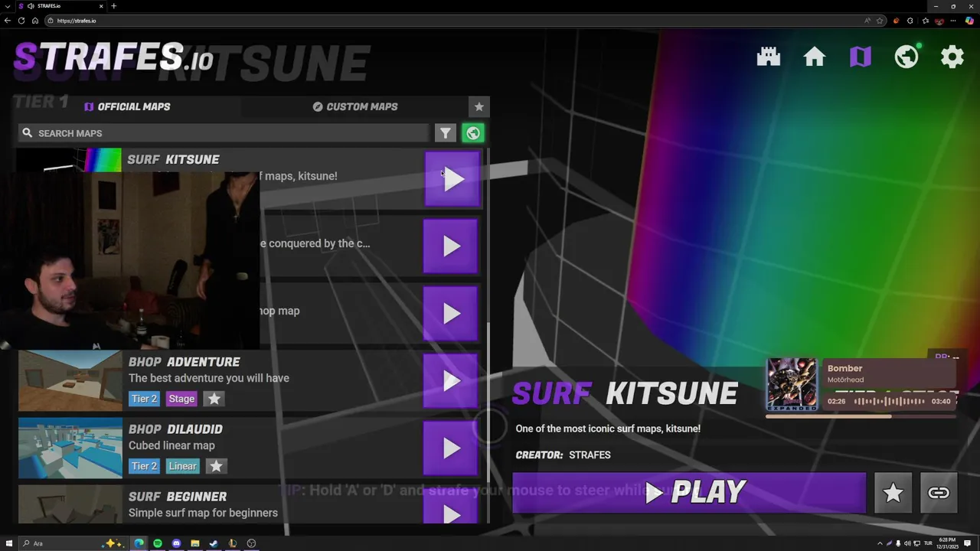
Task: Click the BHOP ADVENTURE title text
Action: pos(184,362)
